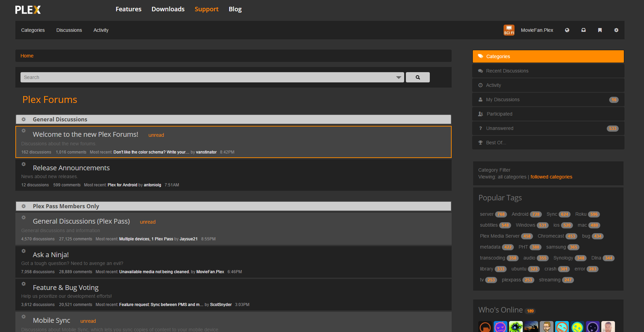This screenshot has width=644, height=332.
Task: Open Multiple devices, 1 Plex Pass post
Action: point(146,239)
